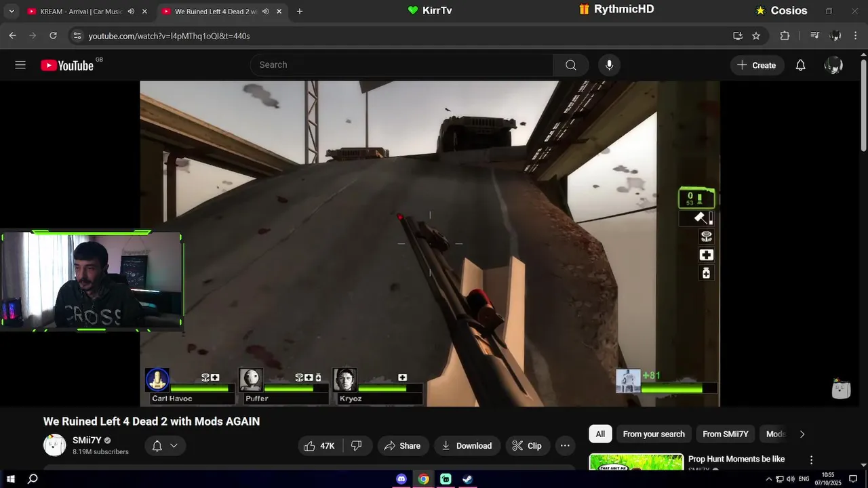
Task: Open options for Prop Hunt Moments video
Action: (811, 460)
